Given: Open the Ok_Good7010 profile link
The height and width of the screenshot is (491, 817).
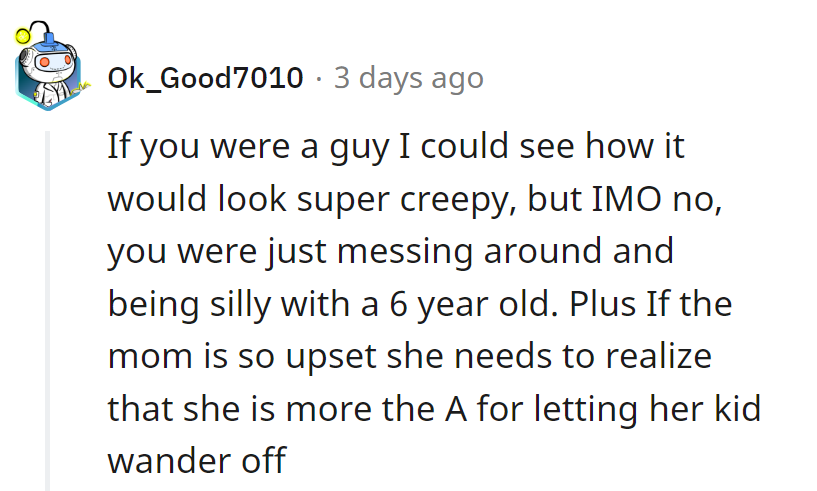Looking at the screenshot, I should click(x=205, y=78).
